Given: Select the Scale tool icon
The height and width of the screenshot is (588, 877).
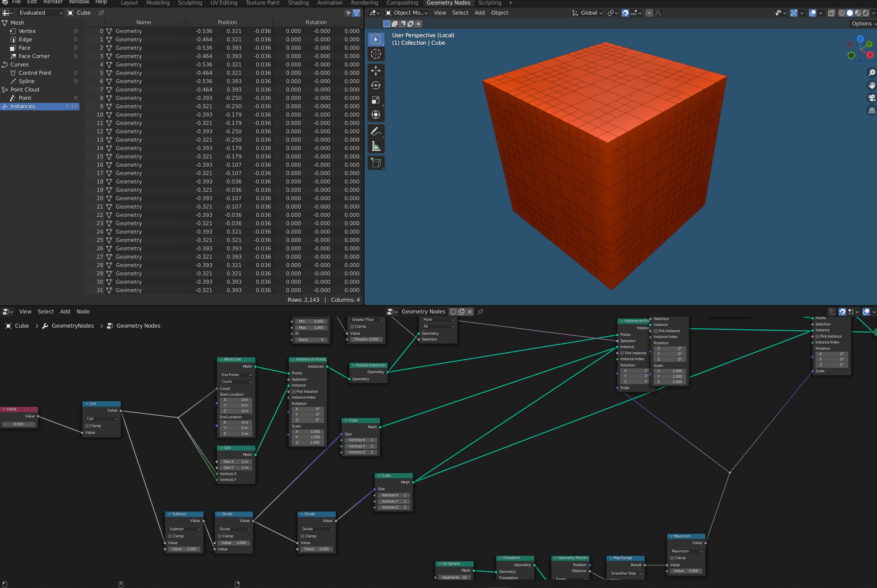Looking at the screenshot, I should click(375, 100).
